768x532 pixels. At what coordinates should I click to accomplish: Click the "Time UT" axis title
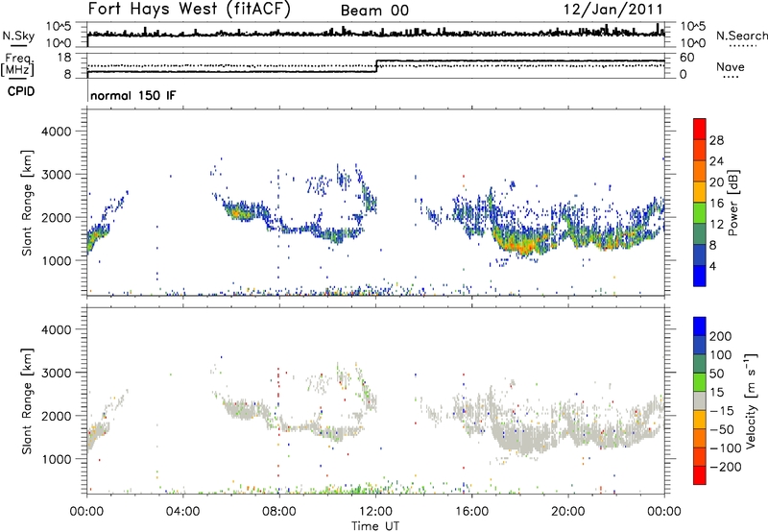375,526
